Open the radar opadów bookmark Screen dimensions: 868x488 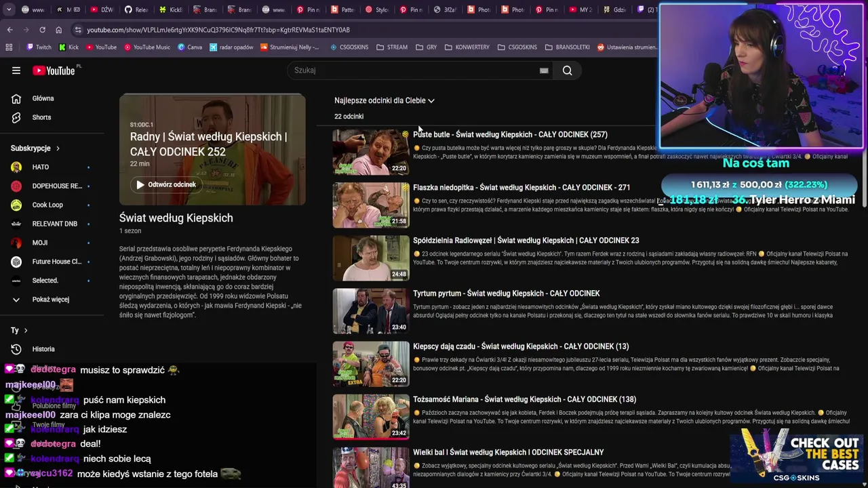click(231, 47)
